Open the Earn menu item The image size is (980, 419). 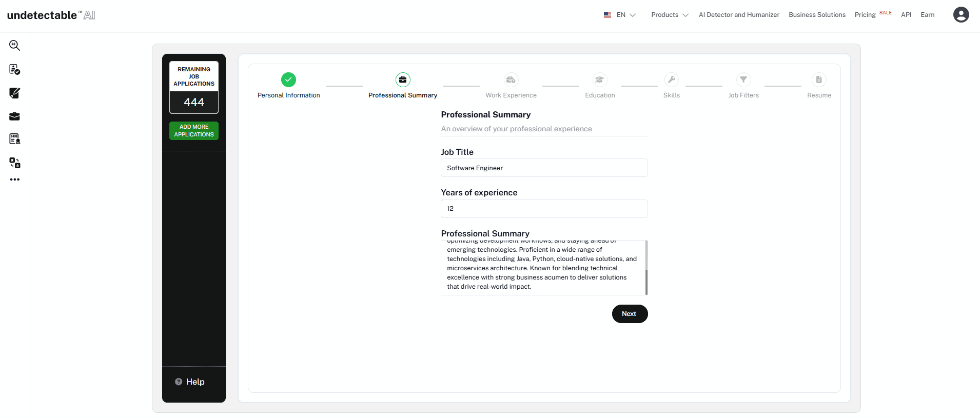tap(928, 15)
